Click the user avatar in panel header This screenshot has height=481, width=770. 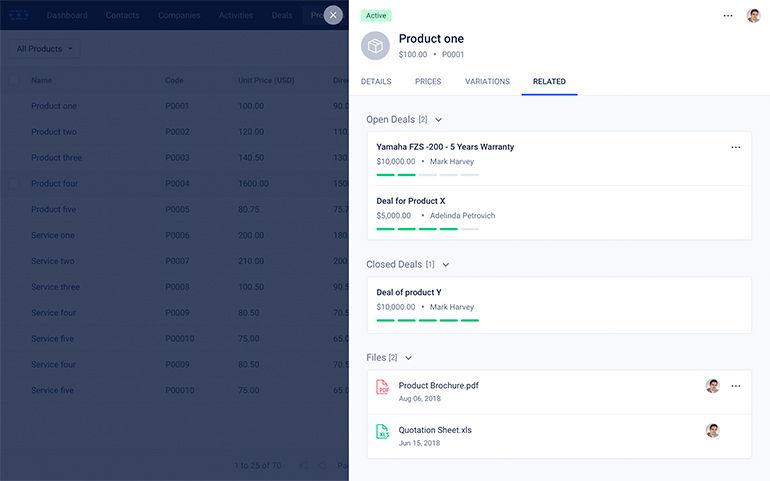click(x=753, y=16)
